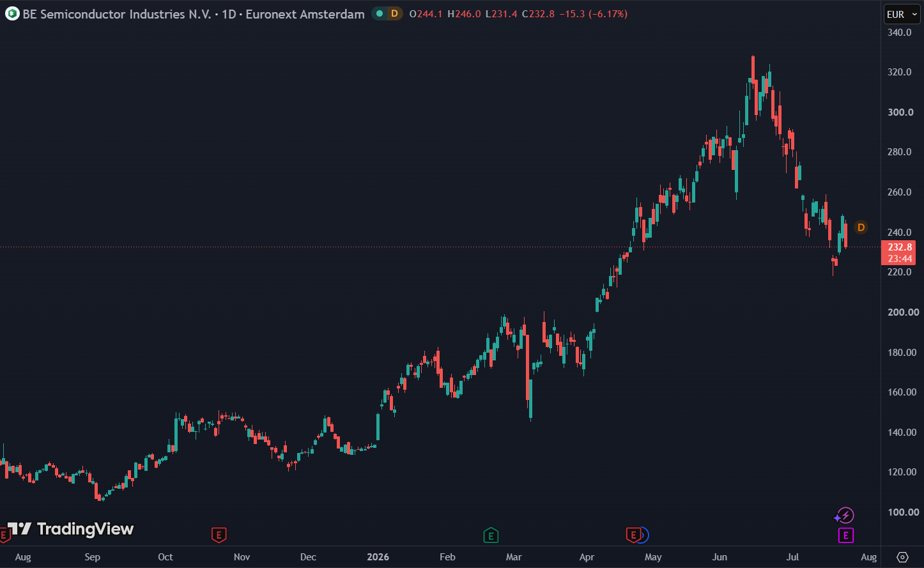The height and width of the screenshot is (568, 924).
Task: Open the red earnings E marker near May
Action: click(x=633, y=535)
